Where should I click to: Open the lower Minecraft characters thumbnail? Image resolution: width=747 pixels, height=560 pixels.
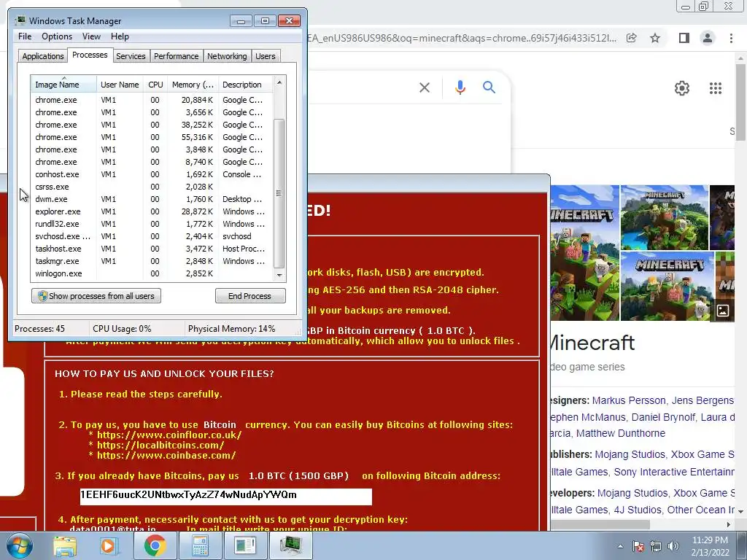coord(667,286)
